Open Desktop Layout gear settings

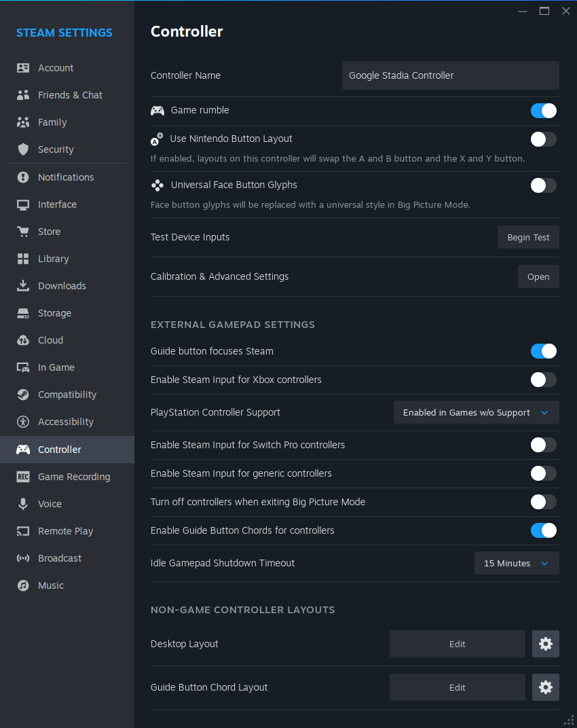tap(546, 644)
